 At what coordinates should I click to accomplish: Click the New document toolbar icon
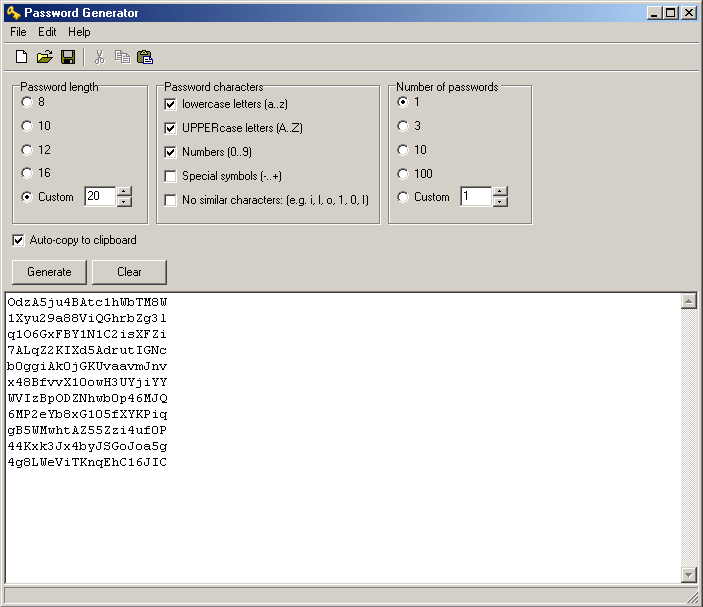21,57
